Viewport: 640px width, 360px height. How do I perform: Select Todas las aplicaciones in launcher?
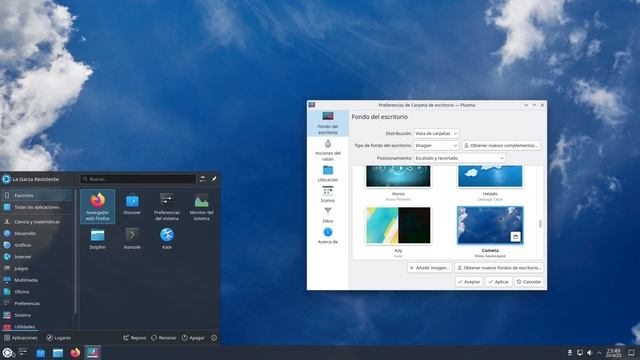pyautogui.click(x=37, y=207)
